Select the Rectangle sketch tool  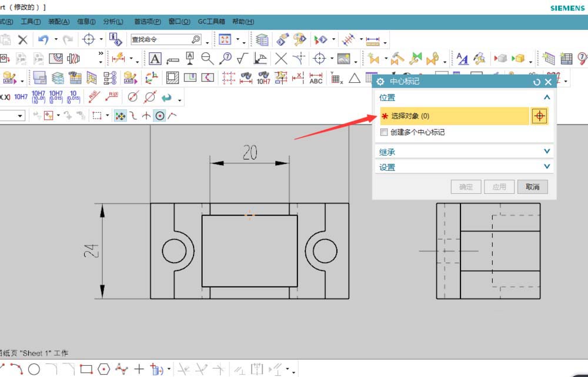[x=86, y=369]
